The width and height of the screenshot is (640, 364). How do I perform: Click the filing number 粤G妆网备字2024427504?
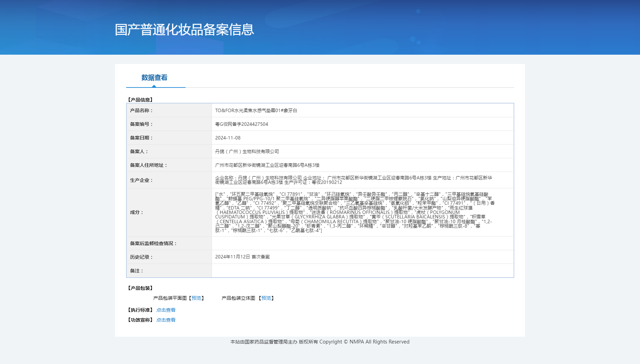[x=241, y=124]
